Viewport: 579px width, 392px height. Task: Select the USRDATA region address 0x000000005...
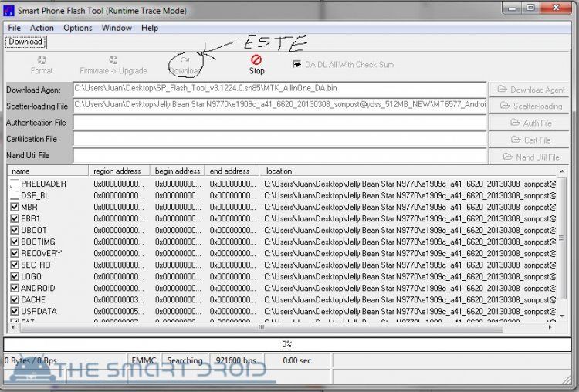(119, 311)
